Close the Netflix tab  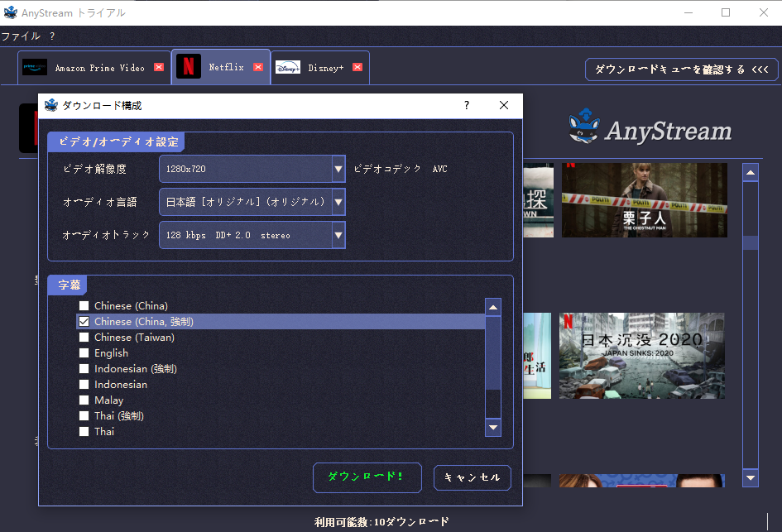coord(258,67)
